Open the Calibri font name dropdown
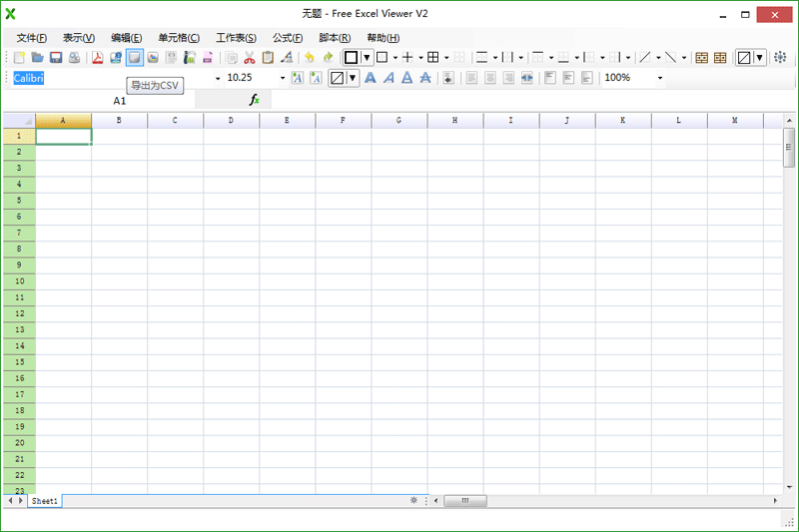 [218, 79]
